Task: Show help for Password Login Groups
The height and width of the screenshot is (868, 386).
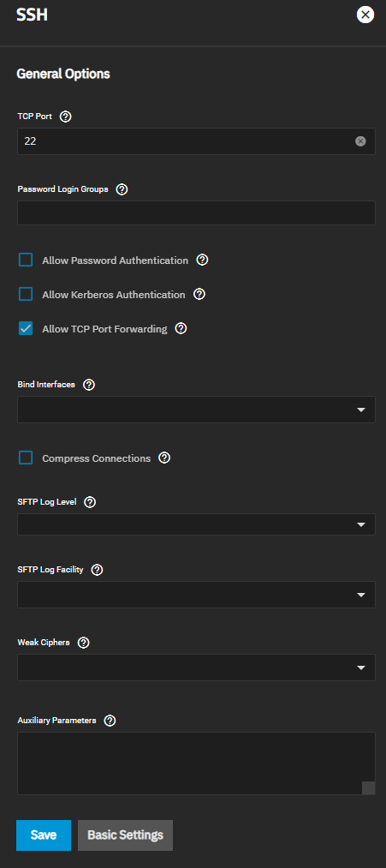Action: coord(122,189)
